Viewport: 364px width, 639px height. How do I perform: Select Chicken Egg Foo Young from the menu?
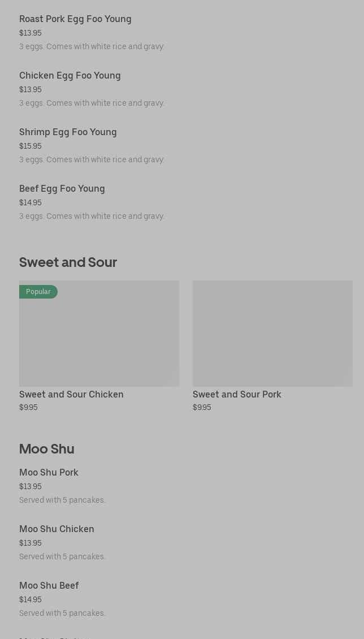70,76
